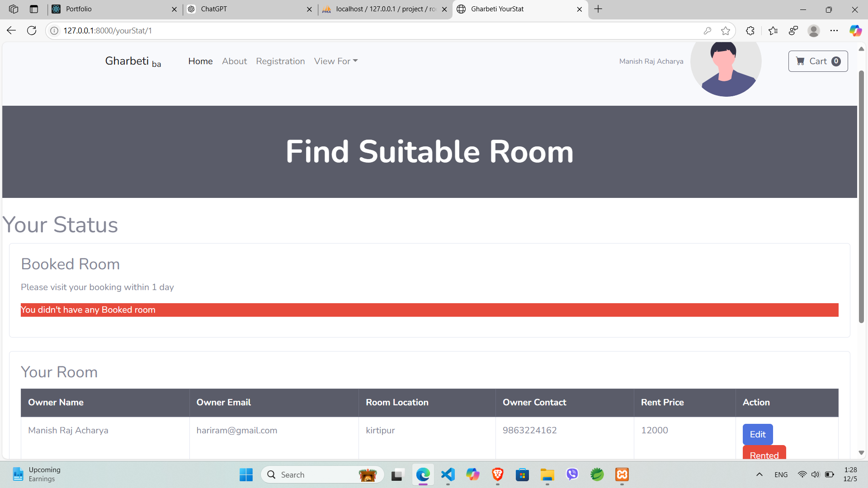Open the Registration nav link
Viewport: 868px width, 488px height.
pyautogui.click(x=280, y=61)
